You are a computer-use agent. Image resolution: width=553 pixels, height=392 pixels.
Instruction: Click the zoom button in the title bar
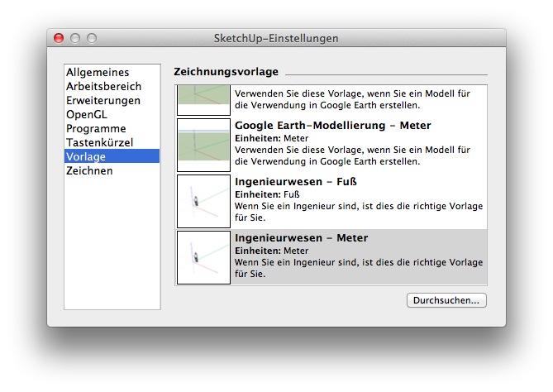click(x=92, y=38)
